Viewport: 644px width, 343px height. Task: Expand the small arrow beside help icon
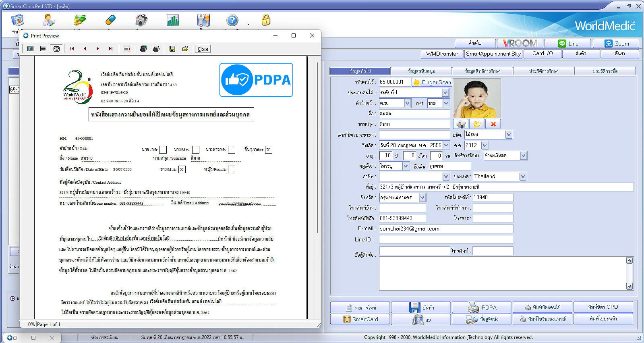tap(248, 24)
